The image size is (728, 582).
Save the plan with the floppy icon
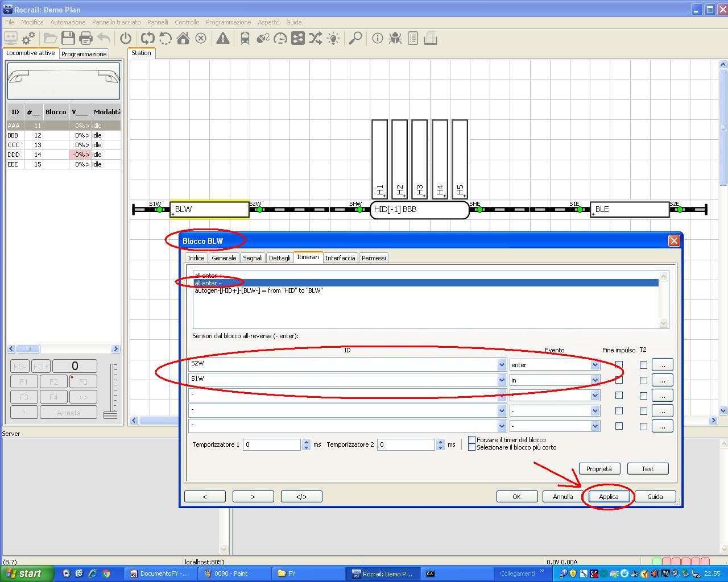68,38
